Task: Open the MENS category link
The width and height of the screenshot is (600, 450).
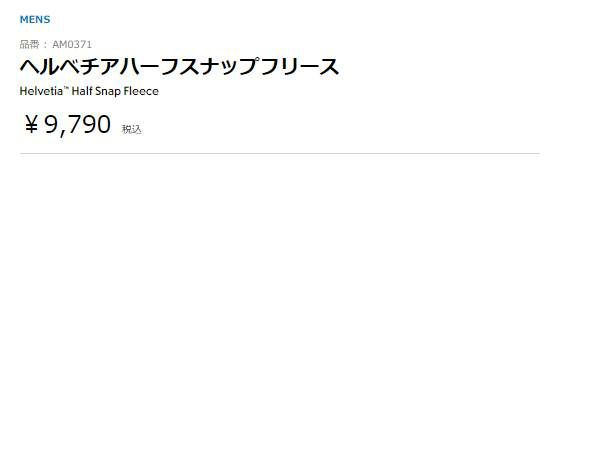Action: click(34, 19)
